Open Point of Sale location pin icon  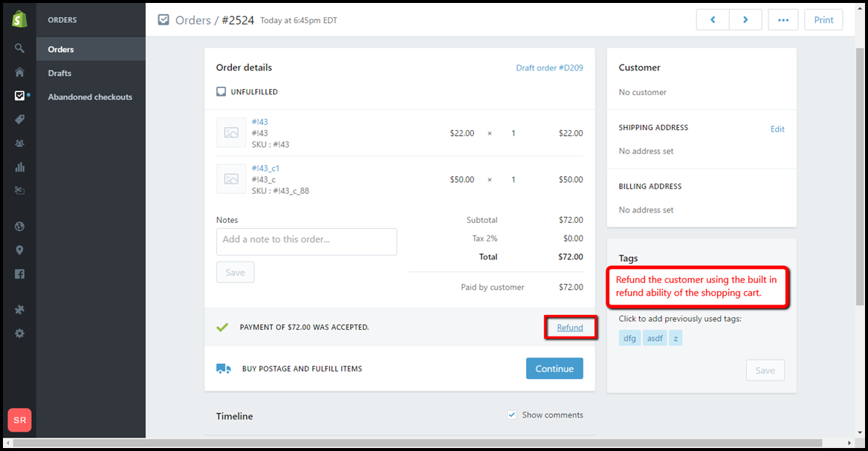coord(19,250)
